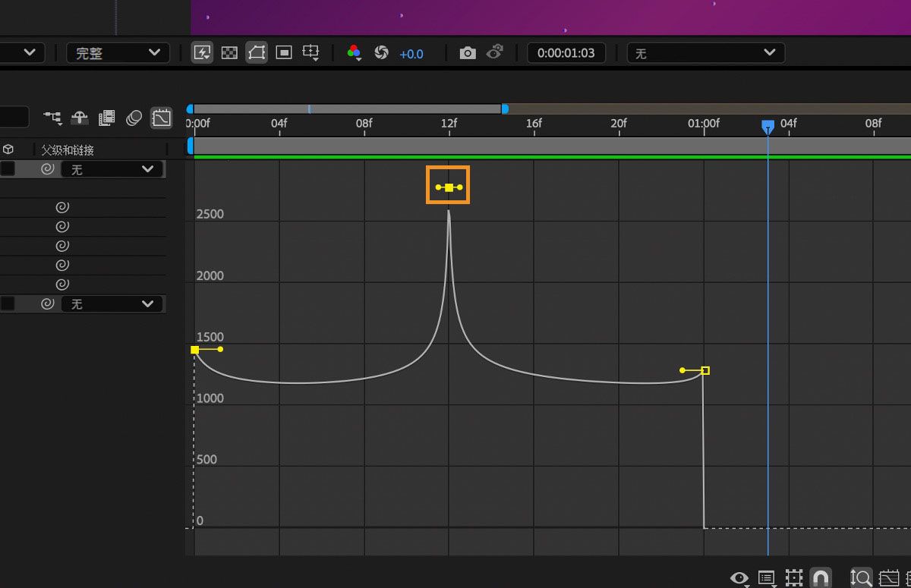The height and width of the screenshot is (588, 911).
Task: Click the 2500 value label on graph axis
Action: 210,214
